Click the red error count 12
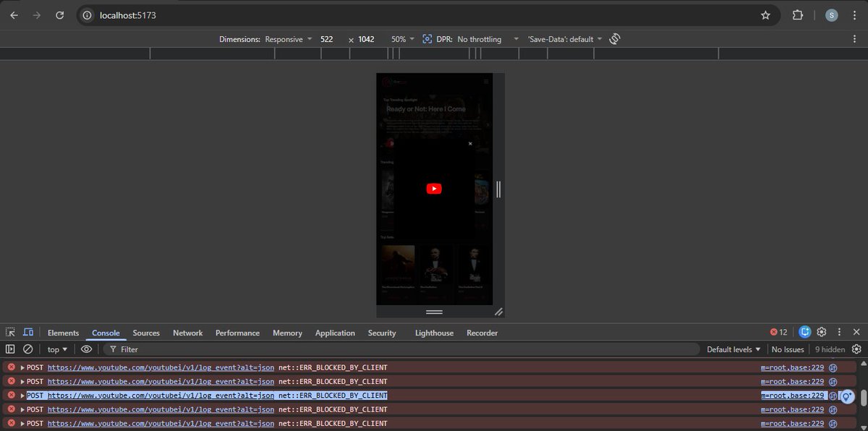The height and width of the screenshot is (431, 868). click(779, 333)
